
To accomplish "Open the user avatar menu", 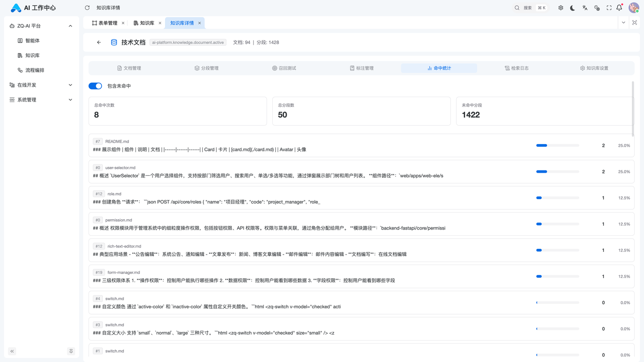I will point(634,8).
